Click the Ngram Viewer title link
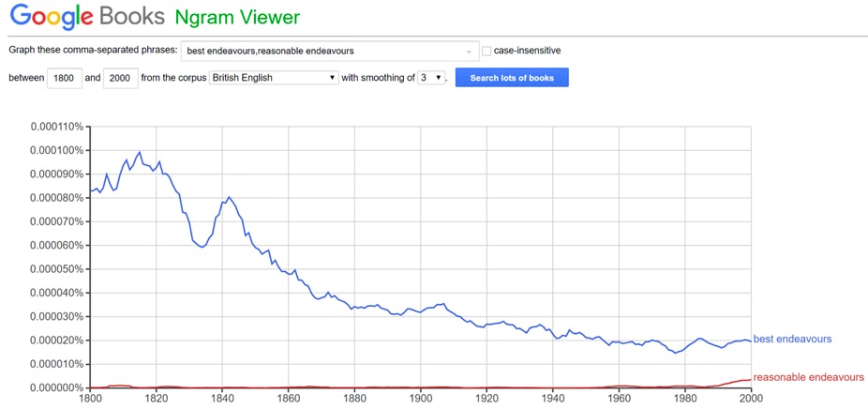868x409 pixels. click(x=237, y=17)
